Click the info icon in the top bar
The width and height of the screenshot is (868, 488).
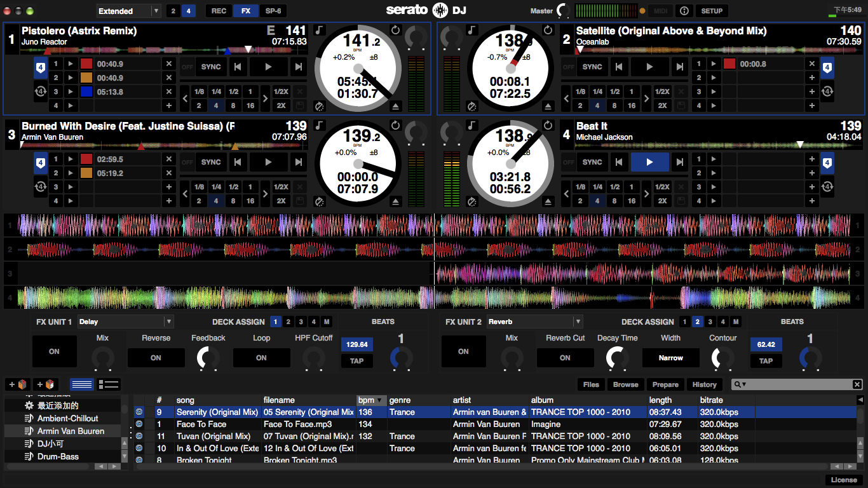[x=684, y=11]
